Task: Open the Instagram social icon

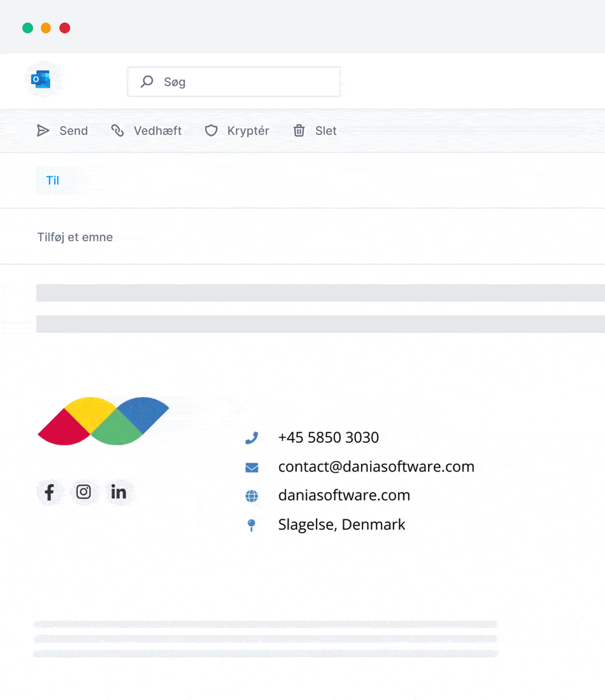Action: coord(83,492)
